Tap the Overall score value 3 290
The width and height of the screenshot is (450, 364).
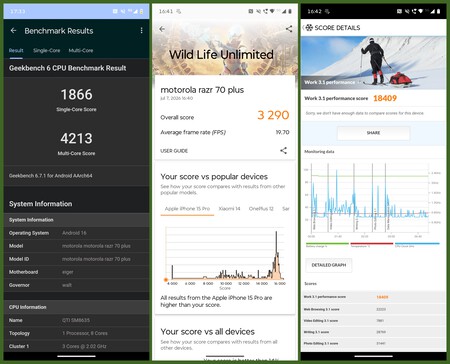click(273, 115)
